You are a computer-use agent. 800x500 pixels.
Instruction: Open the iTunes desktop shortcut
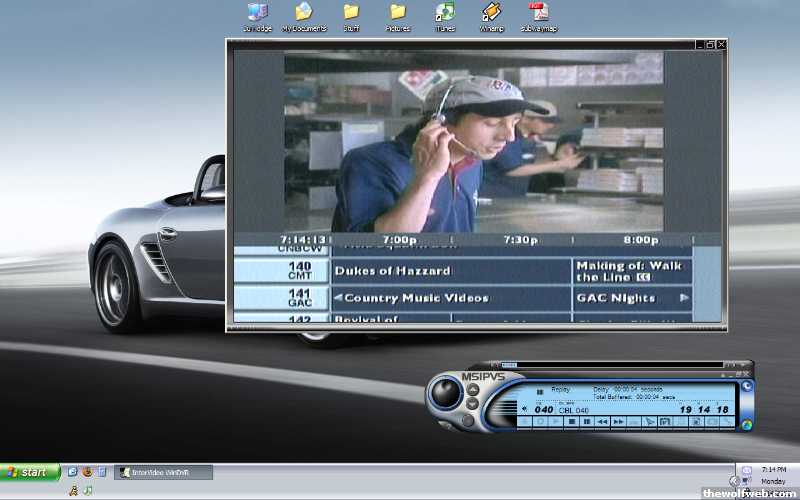tap(445, 12)
